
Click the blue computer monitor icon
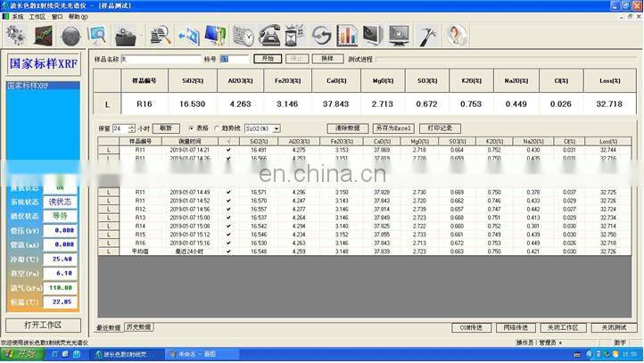click(x=215, y=37)
